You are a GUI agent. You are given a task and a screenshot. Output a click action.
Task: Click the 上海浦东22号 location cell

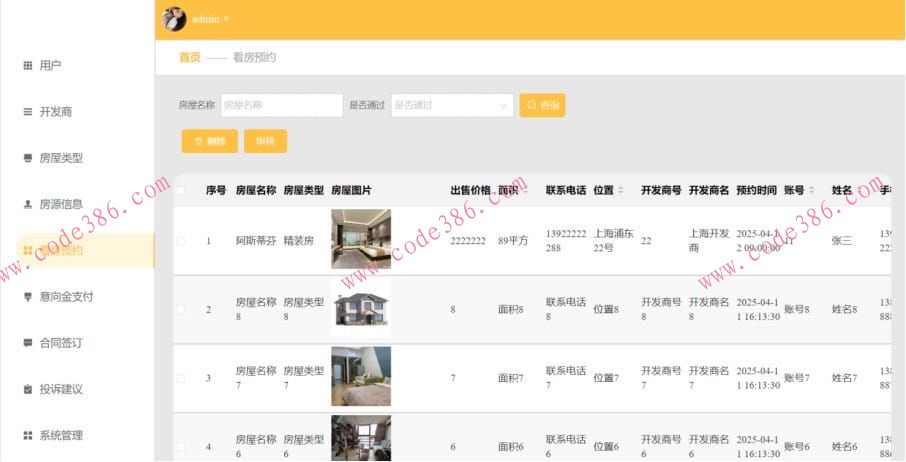click(x=614, y=241)
